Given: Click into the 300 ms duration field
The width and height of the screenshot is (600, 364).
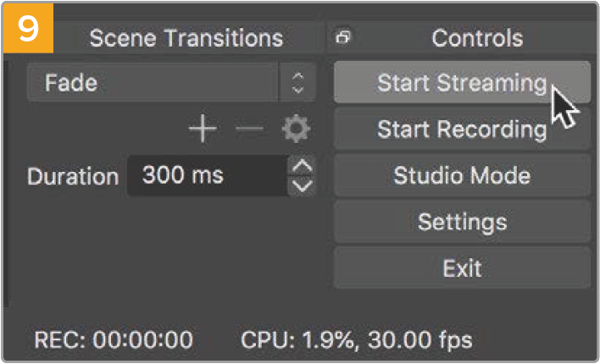Looking at the screenshot, I should pos(207,175).
